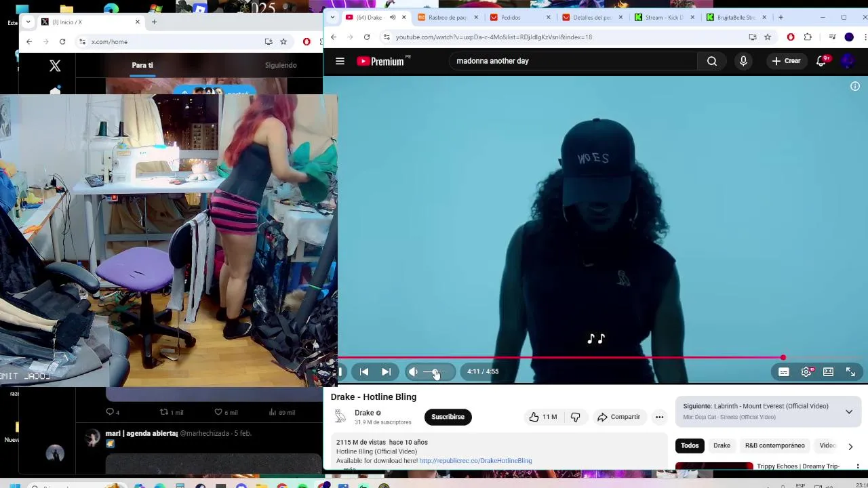Open the X logo in the sidebar
Viewport: 868px width, 488px height.
click(x=55, y=65)
